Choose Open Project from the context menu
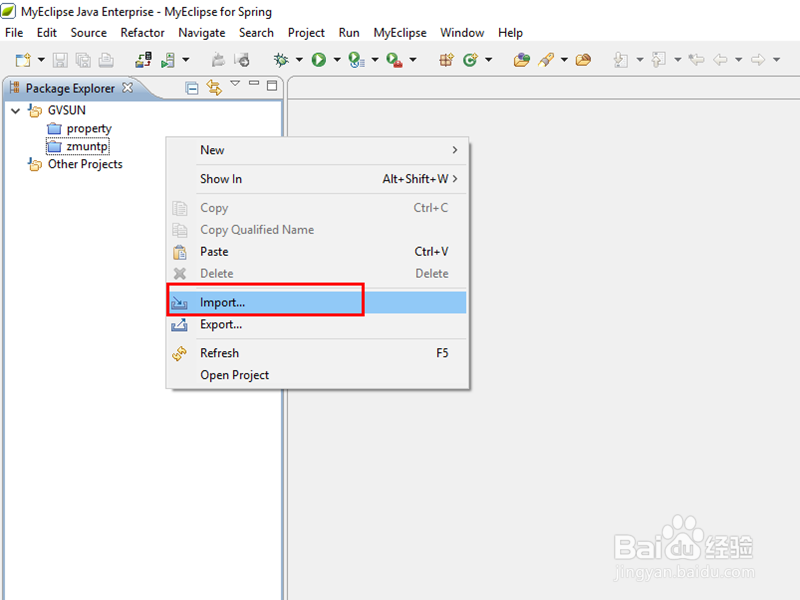 (317, 375)
